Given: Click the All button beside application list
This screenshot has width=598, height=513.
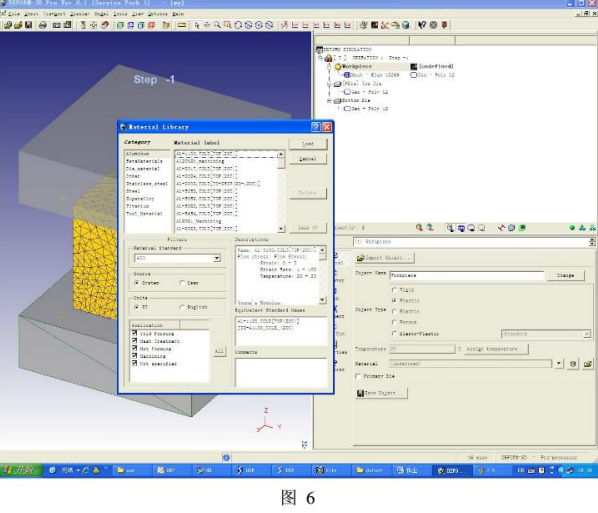Looking at the screenshot, I should pyautogui.click(x=219, y=351).
